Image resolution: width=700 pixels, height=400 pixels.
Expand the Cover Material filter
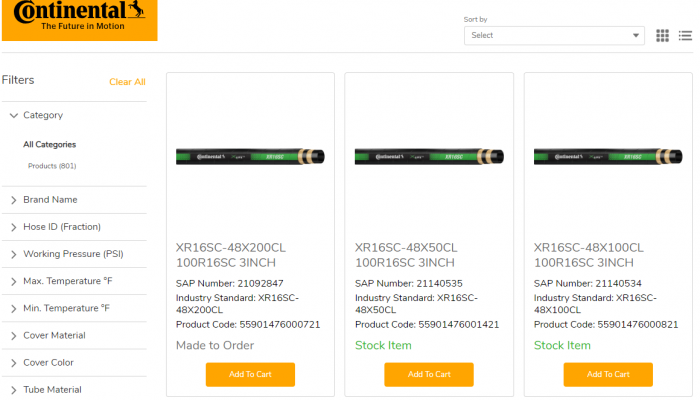(x=54, y=335)
